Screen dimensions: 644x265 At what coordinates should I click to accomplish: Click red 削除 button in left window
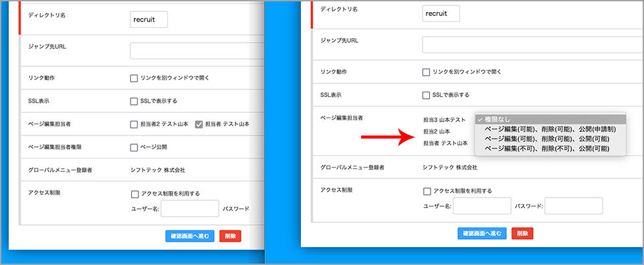pyautogui.click(x=231, y=236)
